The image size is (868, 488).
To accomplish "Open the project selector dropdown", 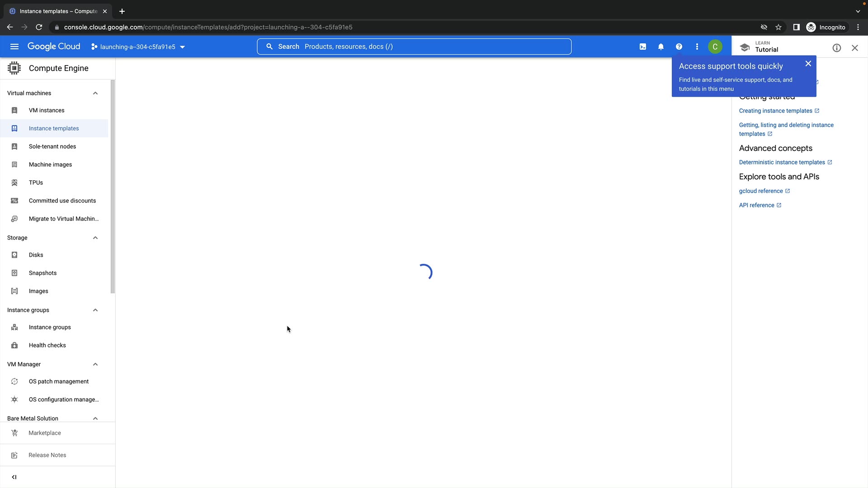I will point(138,47).
